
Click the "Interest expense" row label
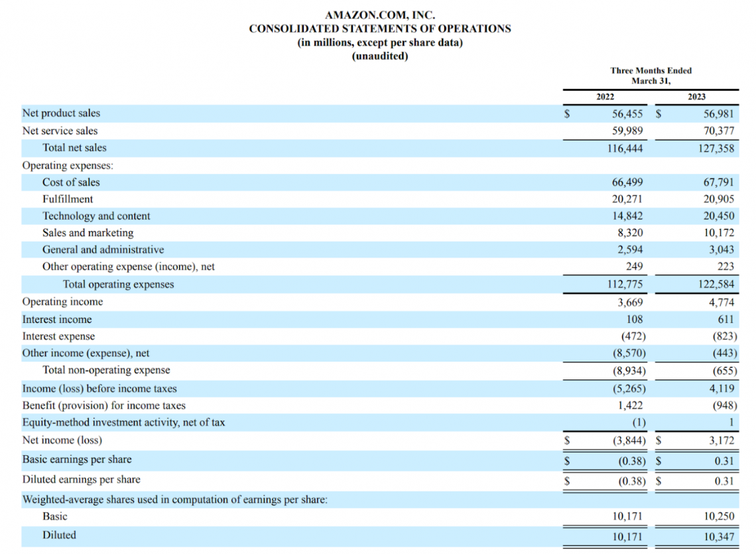[58, 336]
